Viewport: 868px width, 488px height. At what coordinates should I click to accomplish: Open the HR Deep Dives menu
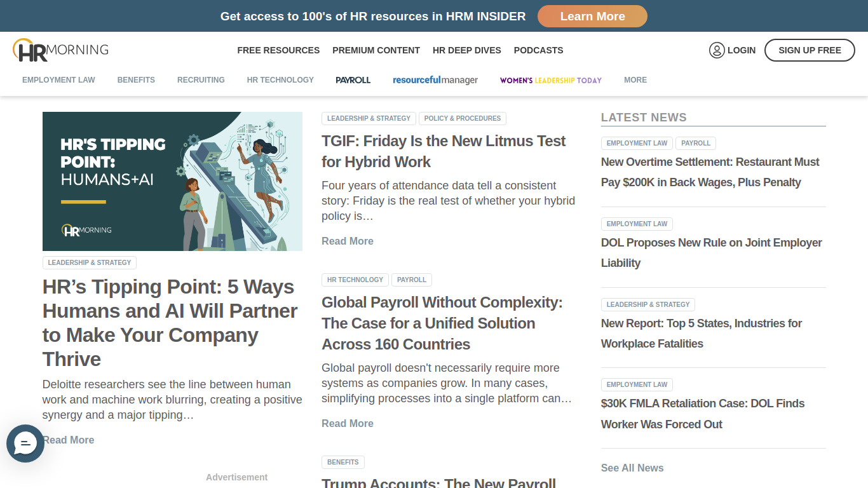(467, 50)
